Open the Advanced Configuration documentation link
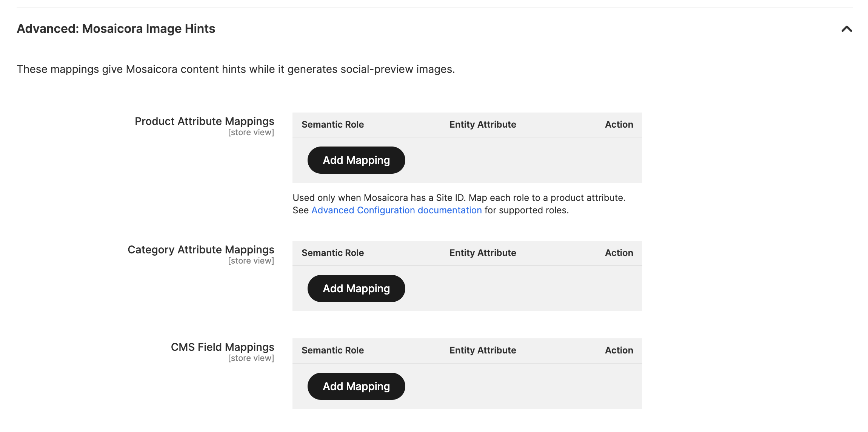The height and width of the screenshot is (432, 868). tap(397, 210)
